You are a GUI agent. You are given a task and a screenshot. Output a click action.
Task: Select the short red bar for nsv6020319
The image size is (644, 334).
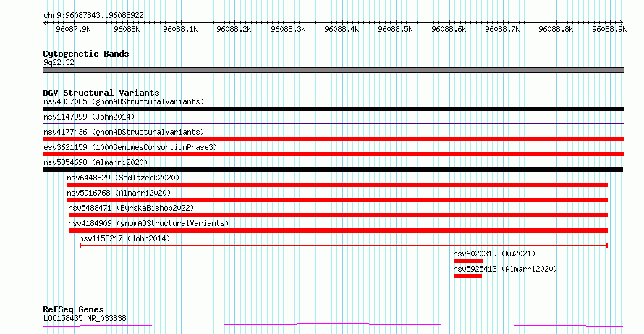[x=467, y=261]
